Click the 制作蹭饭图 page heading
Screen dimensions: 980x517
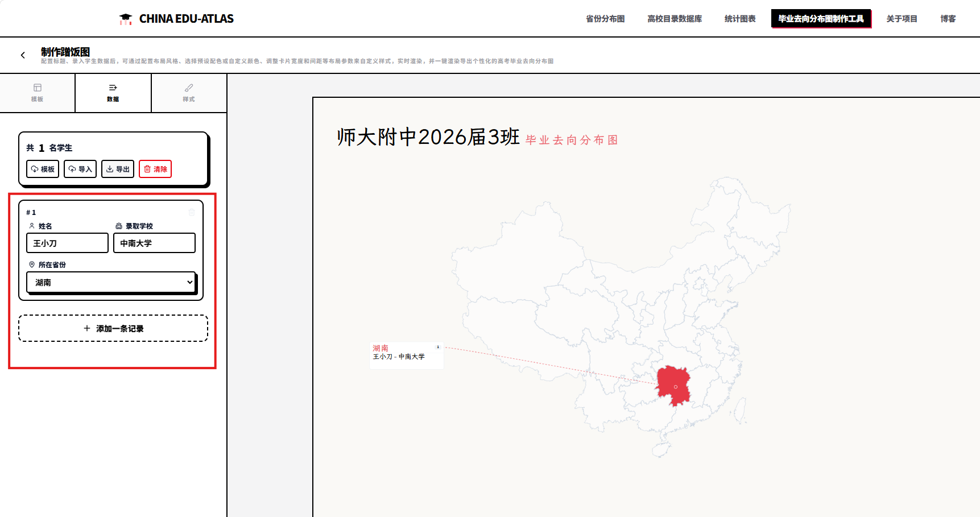click(x=65, y=52)
